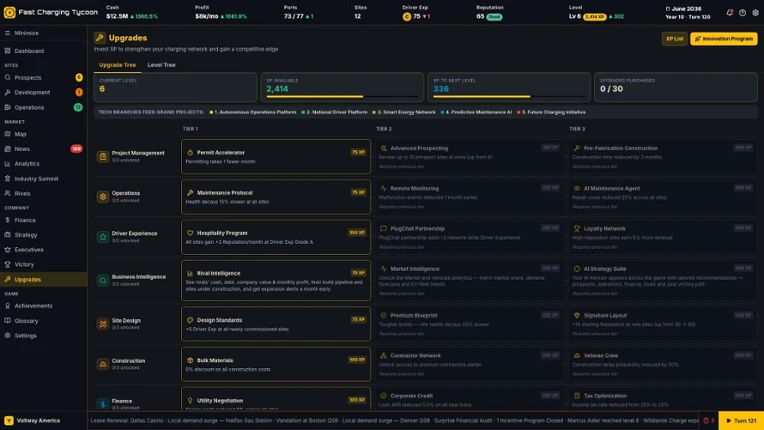Open the Map page
Viewport: 764px width, 430px height.
click(43, 134)
